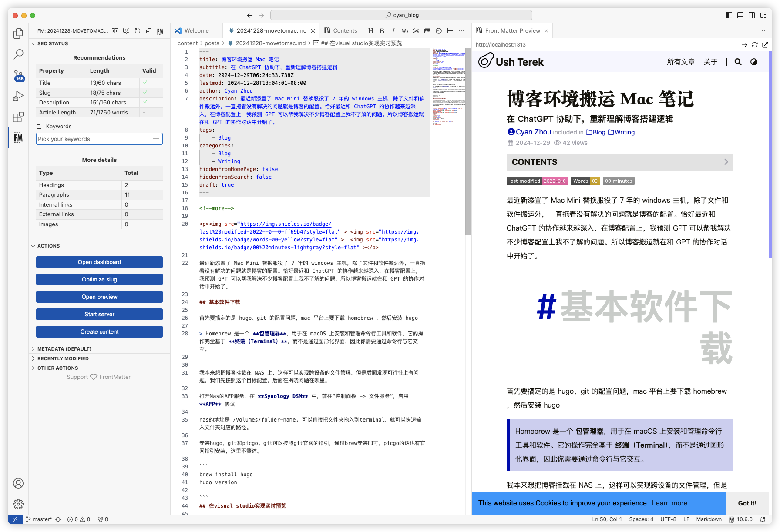Click the search icon on blog header
The width and height of the screenshot is (780, 532).
[x=738, y=62]
